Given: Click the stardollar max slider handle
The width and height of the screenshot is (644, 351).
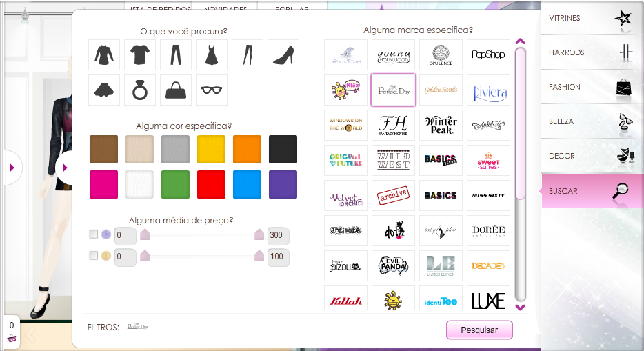Looking at the screenshot, I should point(259,234).
